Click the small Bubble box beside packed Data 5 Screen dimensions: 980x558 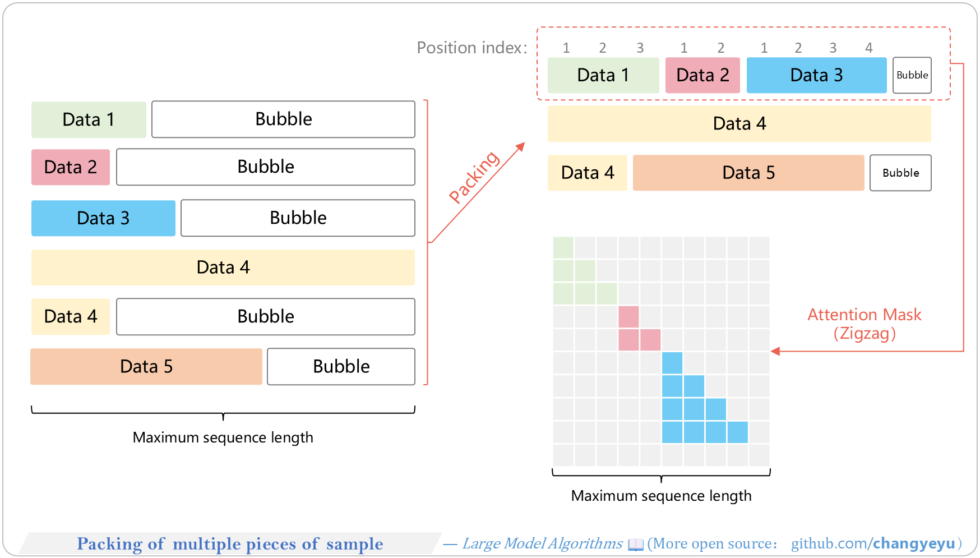click(900, 173)
